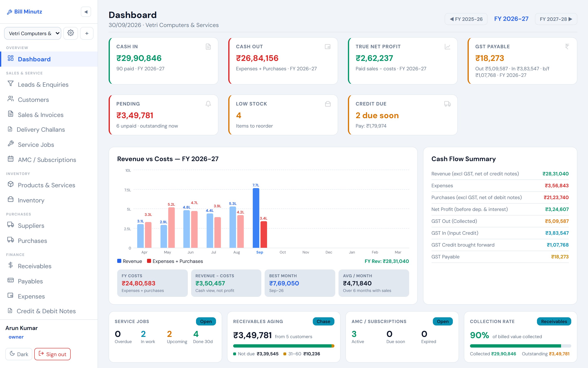Click the Receivables Aging progress bar
588x368 pixels.
pos(284,346)
